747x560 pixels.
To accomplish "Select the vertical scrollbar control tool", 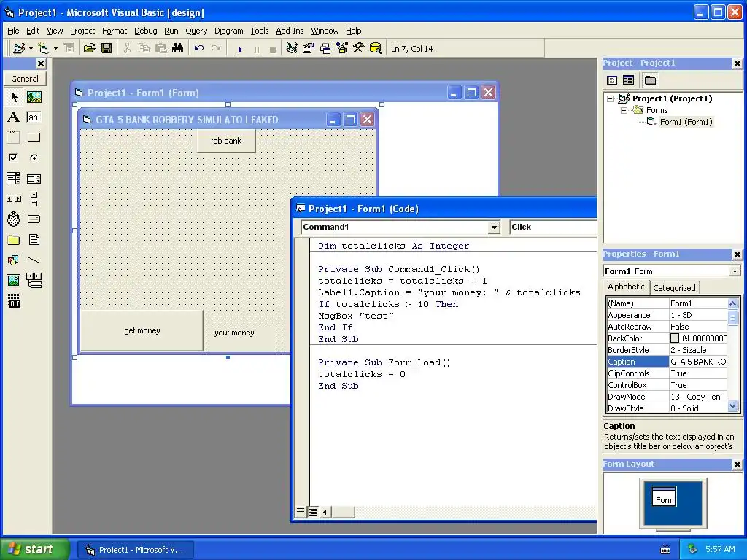I will point(34,199).
